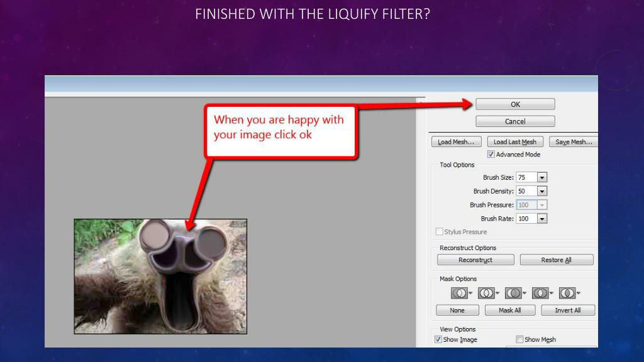The height and width of the screenshot is (362, 644).
Task: Toggle the Stylus Pressure checkbox
Action: click(x=439, y=231)
